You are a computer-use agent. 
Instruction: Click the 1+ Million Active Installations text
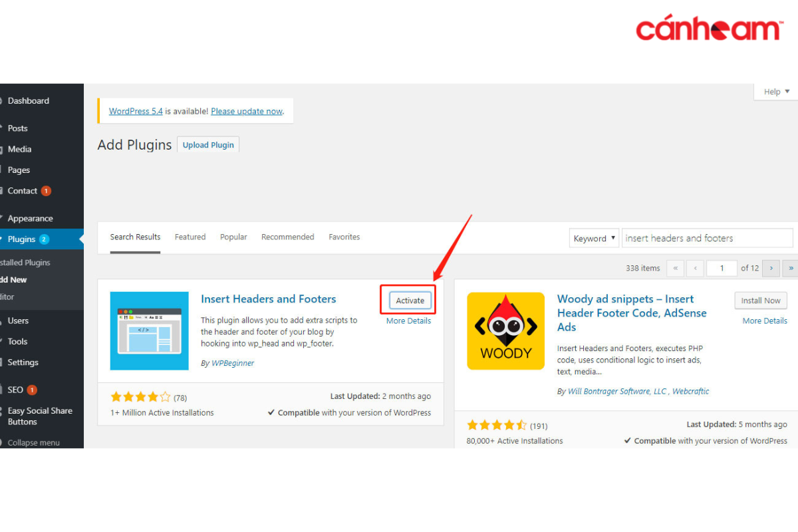point(162,413)
